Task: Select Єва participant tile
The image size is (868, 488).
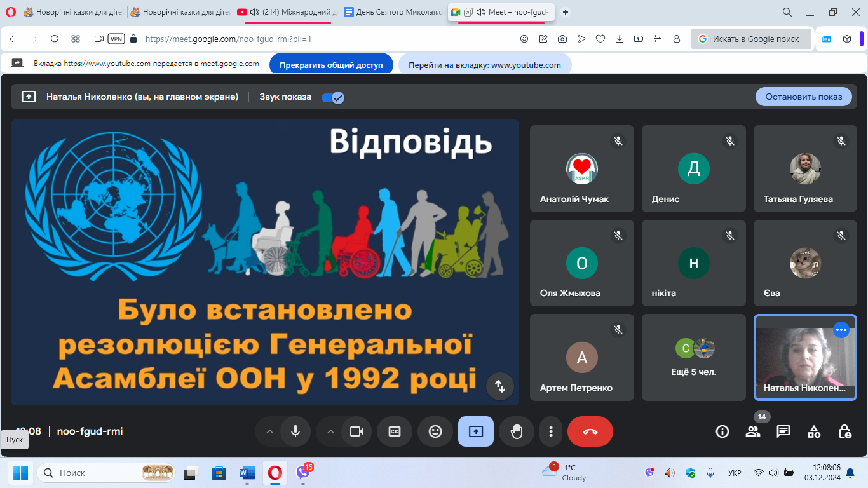Action: coord(806,263)
